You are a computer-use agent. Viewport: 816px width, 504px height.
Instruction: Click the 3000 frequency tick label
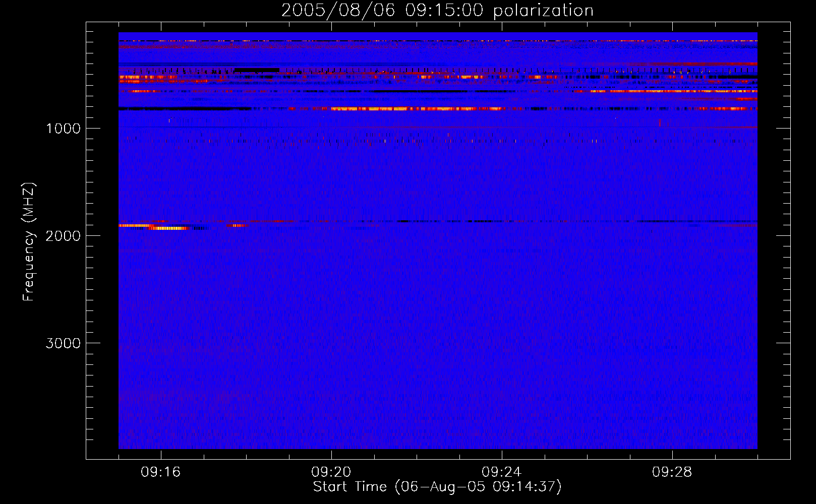(63, 343)
